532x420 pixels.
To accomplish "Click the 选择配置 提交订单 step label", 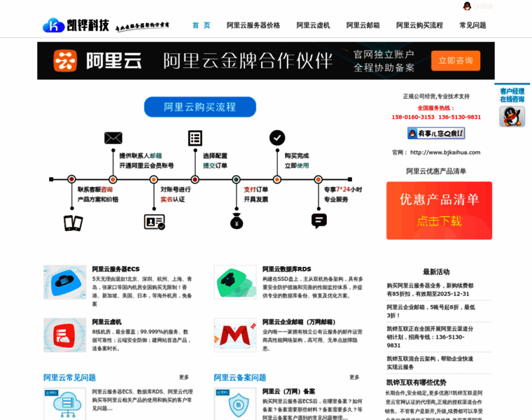I will [215, 160].
